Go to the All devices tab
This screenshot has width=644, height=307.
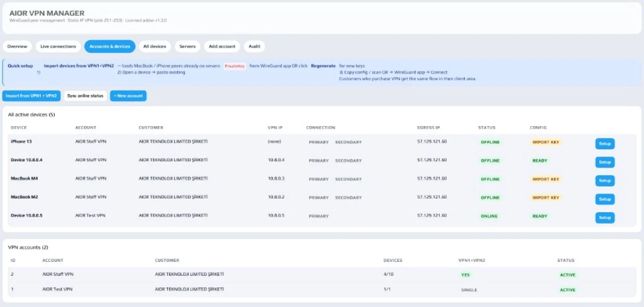click(154, 46)
